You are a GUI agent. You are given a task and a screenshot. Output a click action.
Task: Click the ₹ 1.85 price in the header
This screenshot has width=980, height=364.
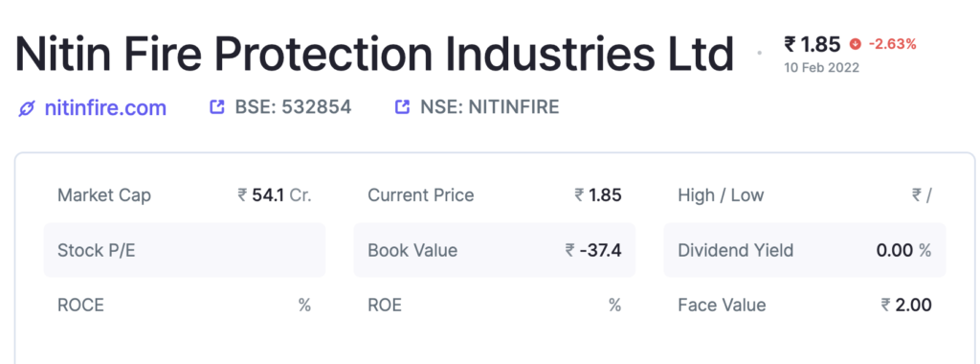[813, 44]
